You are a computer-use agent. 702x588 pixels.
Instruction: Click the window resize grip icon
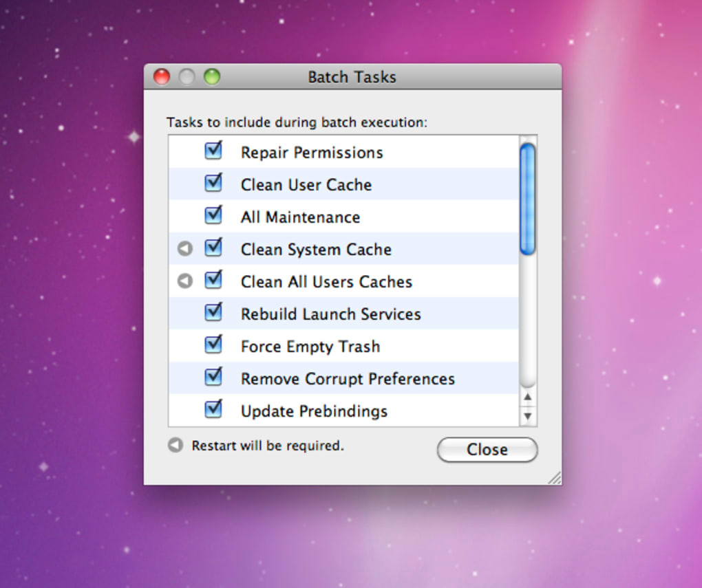[x=554, y=478]
